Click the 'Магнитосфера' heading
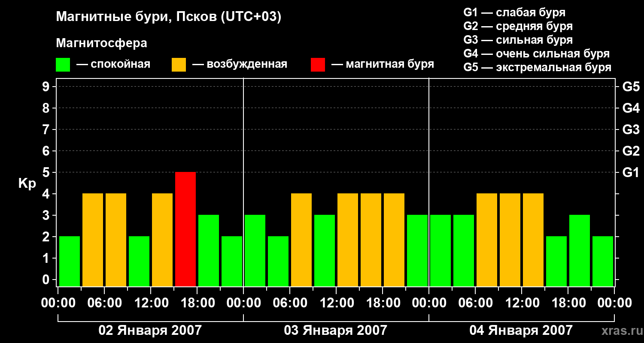Screen dimensions: 644x343 [x=102, y=43]
